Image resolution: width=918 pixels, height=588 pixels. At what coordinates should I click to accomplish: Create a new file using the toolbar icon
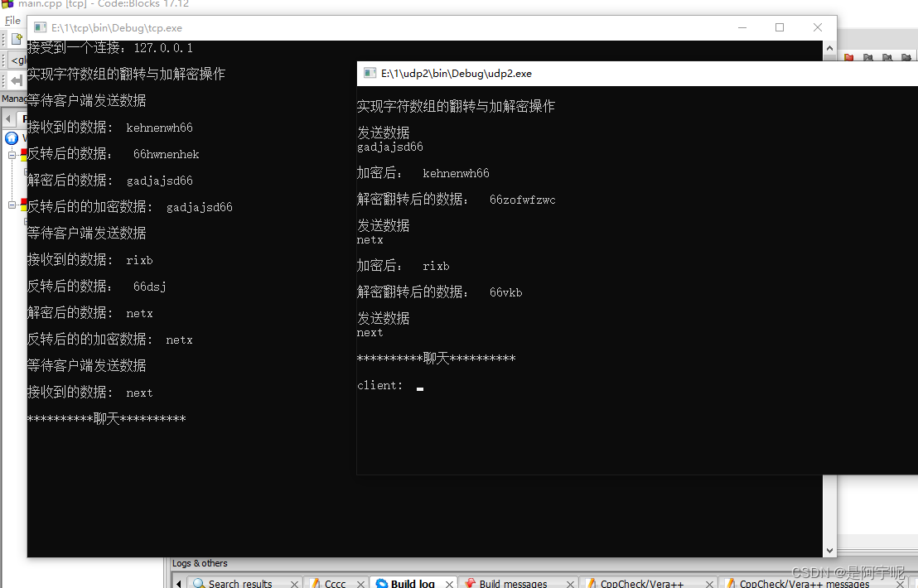pyautogui.click(x=16, y=38)
